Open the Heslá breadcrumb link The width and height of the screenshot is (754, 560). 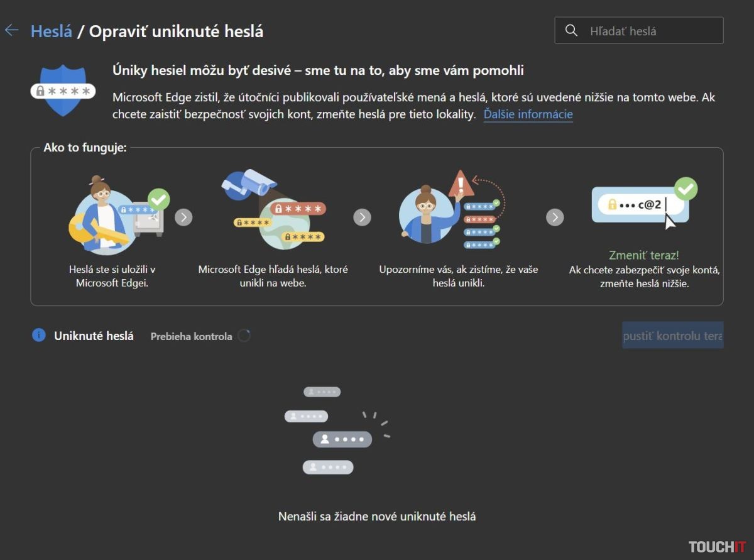click(x=51, y=31)
